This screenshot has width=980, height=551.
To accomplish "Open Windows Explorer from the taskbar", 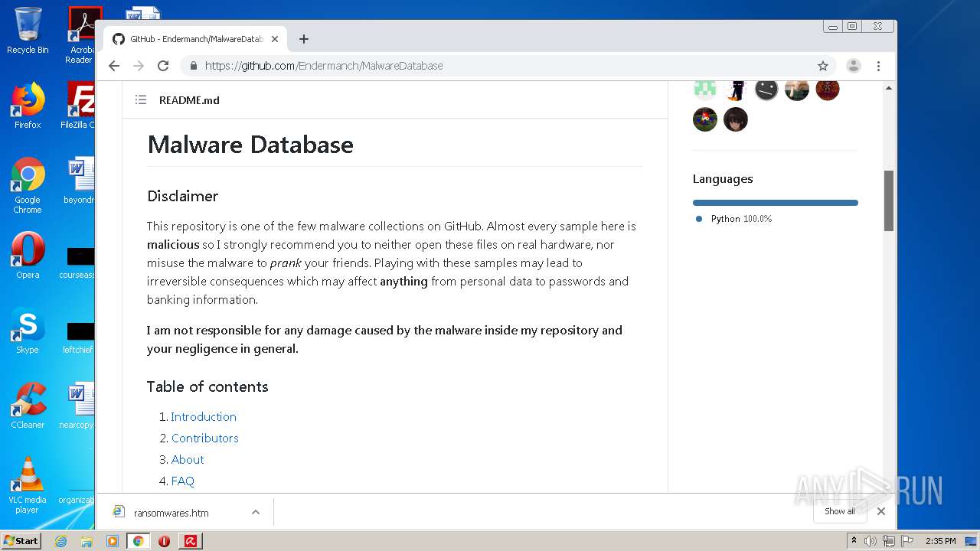I will (x=87, y=541).
